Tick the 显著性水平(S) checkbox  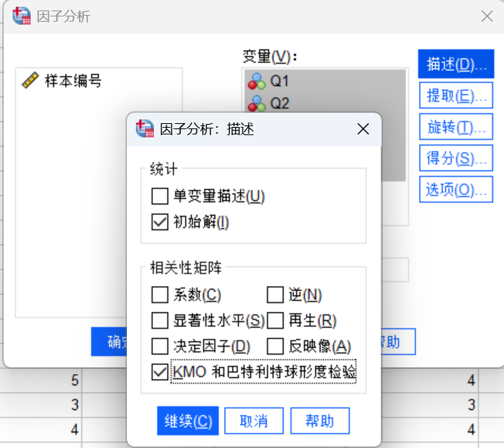point(160,320)
